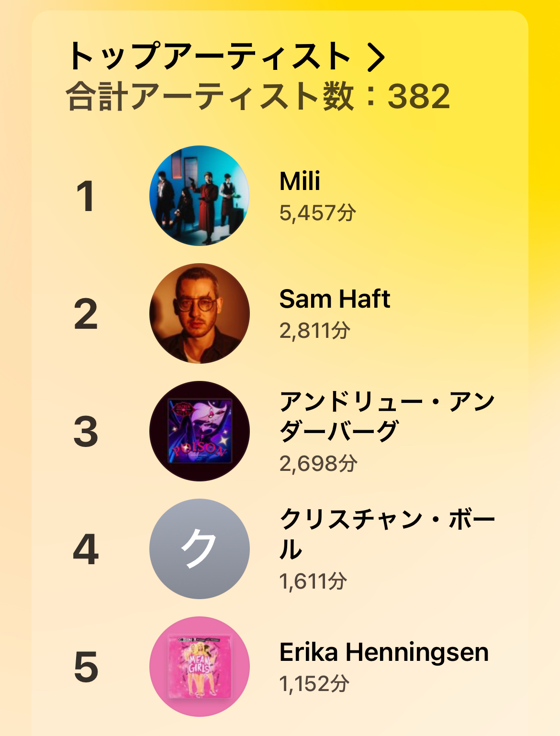560x736 pixels.
Task: Tap the 2,698分 listening time
Action: pyautogui.click(x=318, y=464)
